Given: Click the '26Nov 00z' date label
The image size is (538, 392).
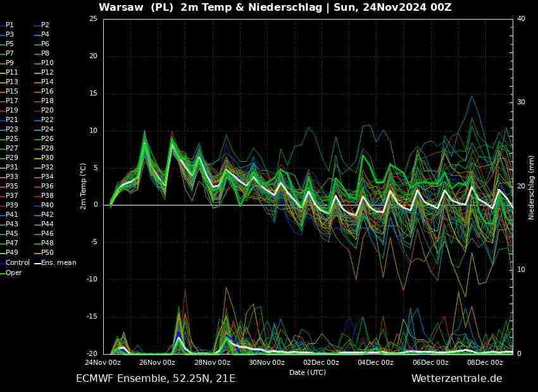Looking at the screenshot, I should [x=158, y=362].
